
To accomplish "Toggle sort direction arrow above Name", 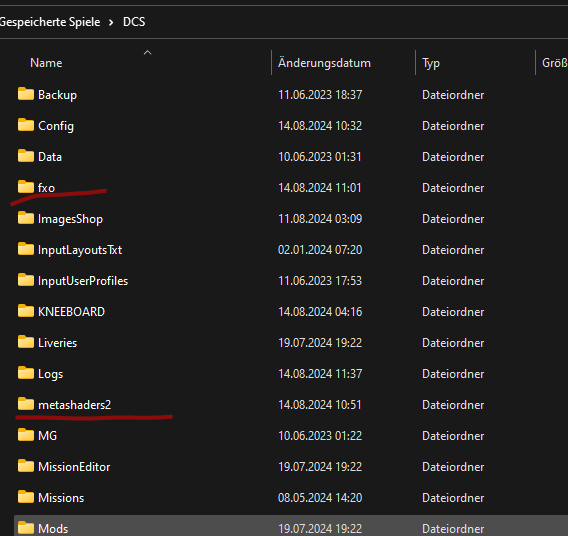I will tap(147, 53).
